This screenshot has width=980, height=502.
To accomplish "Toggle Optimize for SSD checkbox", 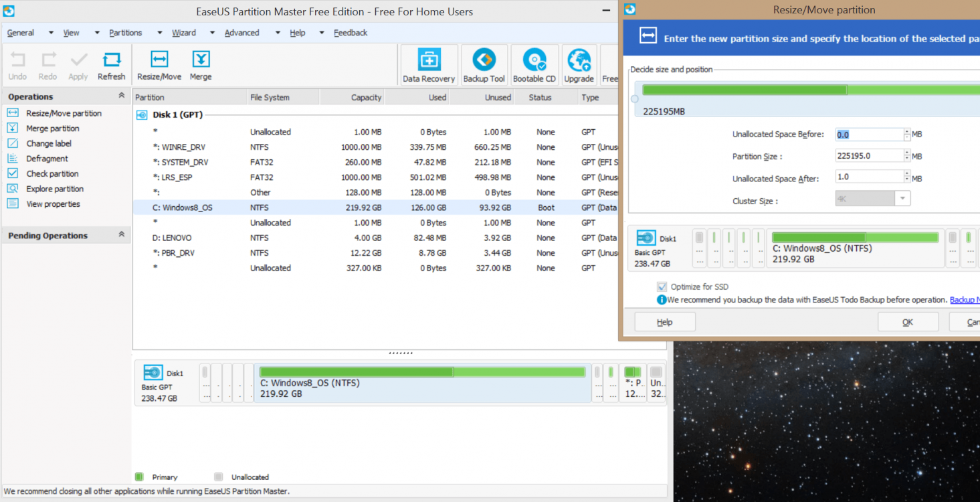I will point(662,286).
